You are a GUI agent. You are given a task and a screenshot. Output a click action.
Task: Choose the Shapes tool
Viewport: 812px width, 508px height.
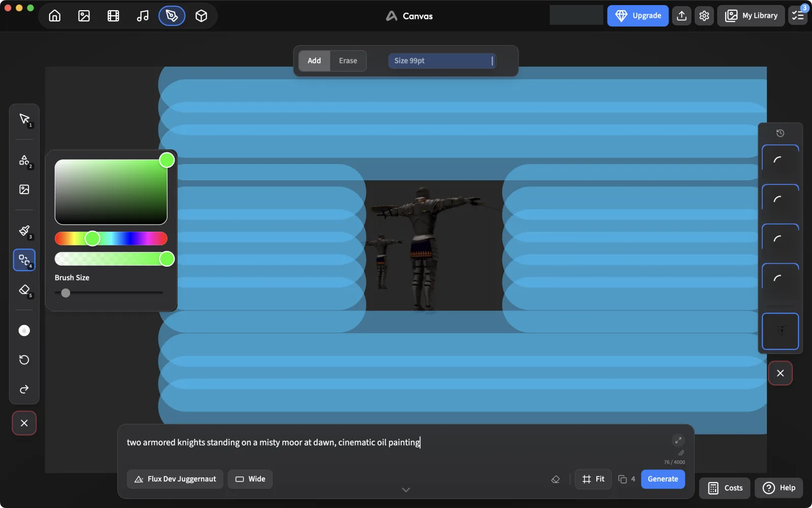click(24, 161)
